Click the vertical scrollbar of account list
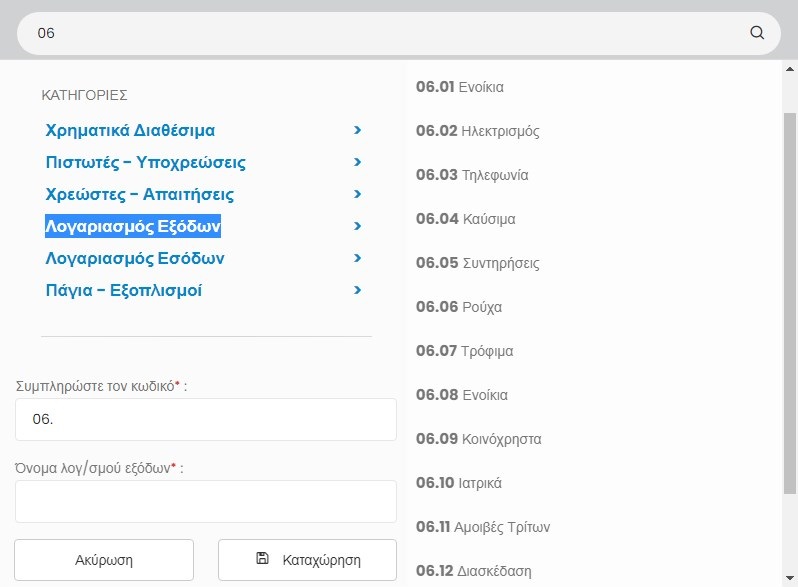This screenshot has height=587, width=798. (x=789, y=300)
